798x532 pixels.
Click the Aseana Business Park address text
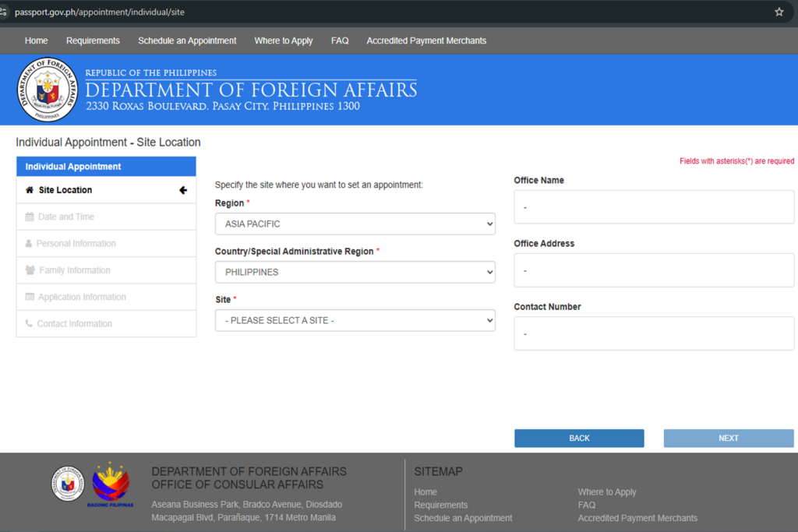pyautogui.click(x=247, y=511)
